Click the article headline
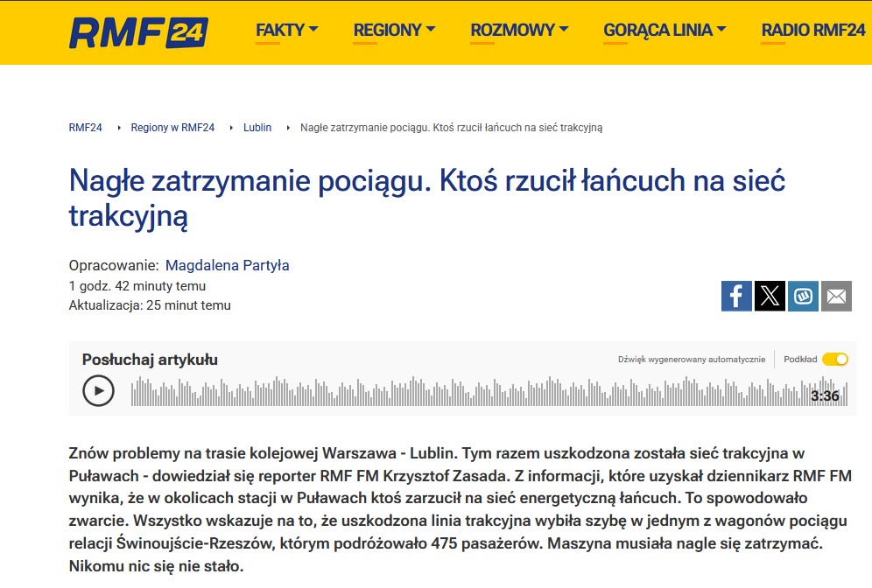The width and height of the screenshot is (872, 588). pyautogui.click(x=426, y=199)
